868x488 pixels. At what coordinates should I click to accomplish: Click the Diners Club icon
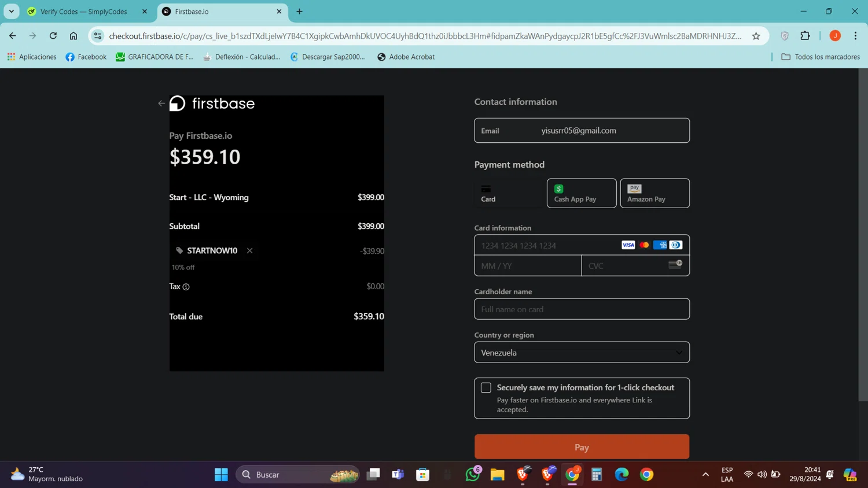point(675,245)
